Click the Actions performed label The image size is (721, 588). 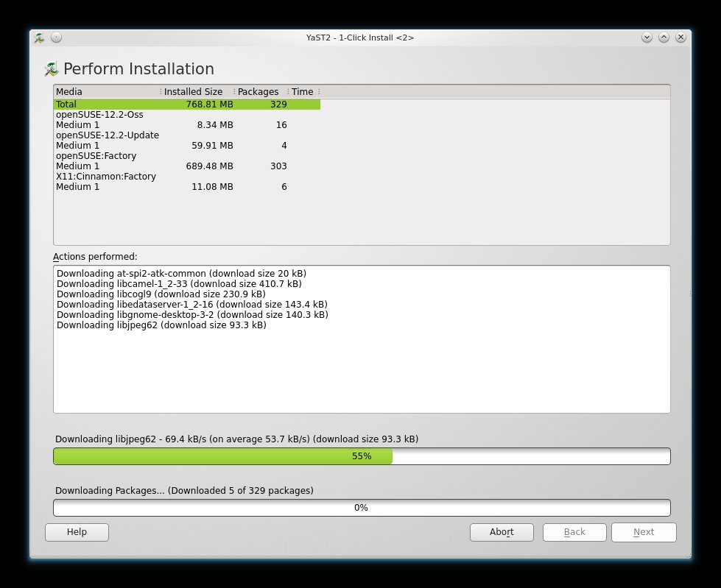95,256
